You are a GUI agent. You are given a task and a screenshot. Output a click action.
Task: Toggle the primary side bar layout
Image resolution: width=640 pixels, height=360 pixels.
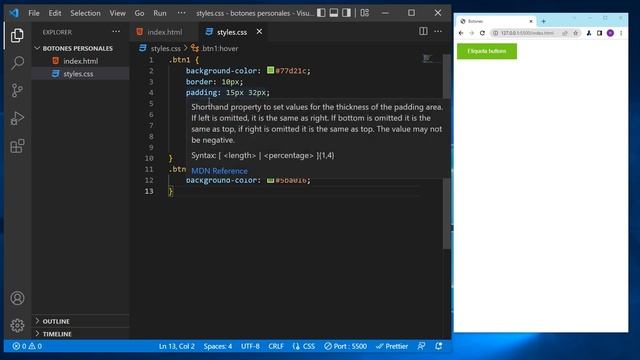pos(321,13)
